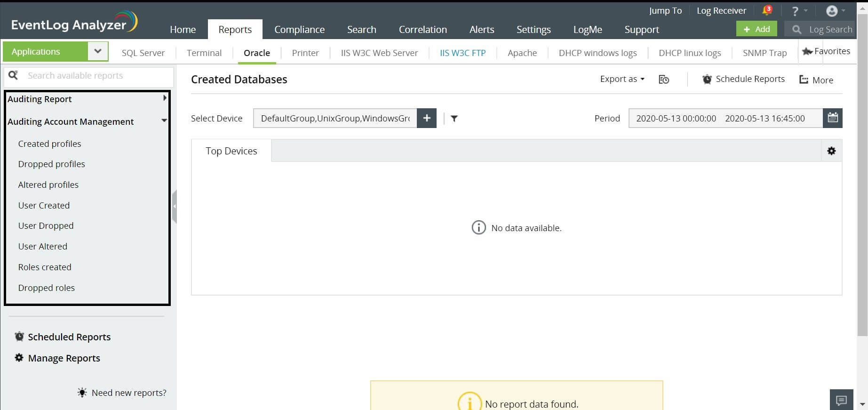Click the add device plus button

[x=427, y=118]
